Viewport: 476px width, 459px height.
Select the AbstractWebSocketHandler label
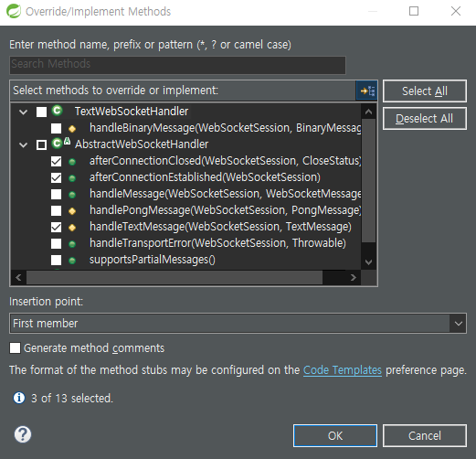(x=142, y=144)
